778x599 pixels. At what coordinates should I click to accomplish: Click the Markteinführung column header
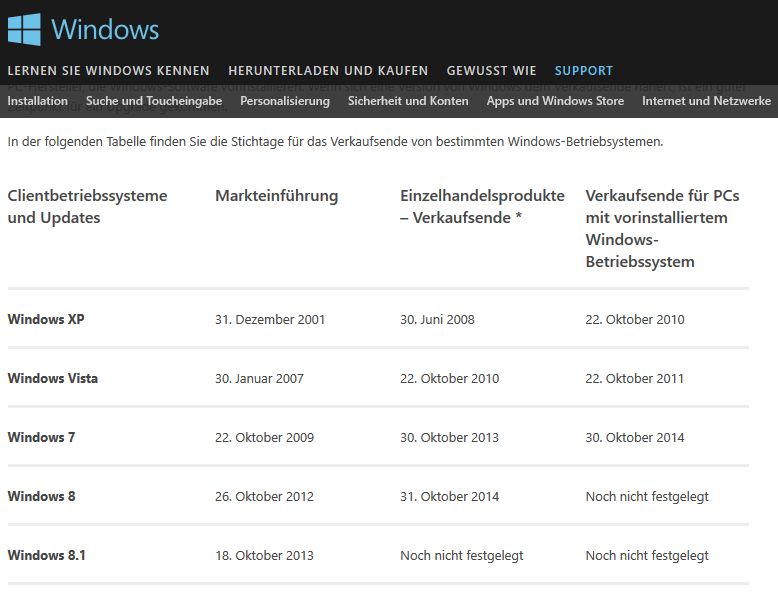point(276,196)
